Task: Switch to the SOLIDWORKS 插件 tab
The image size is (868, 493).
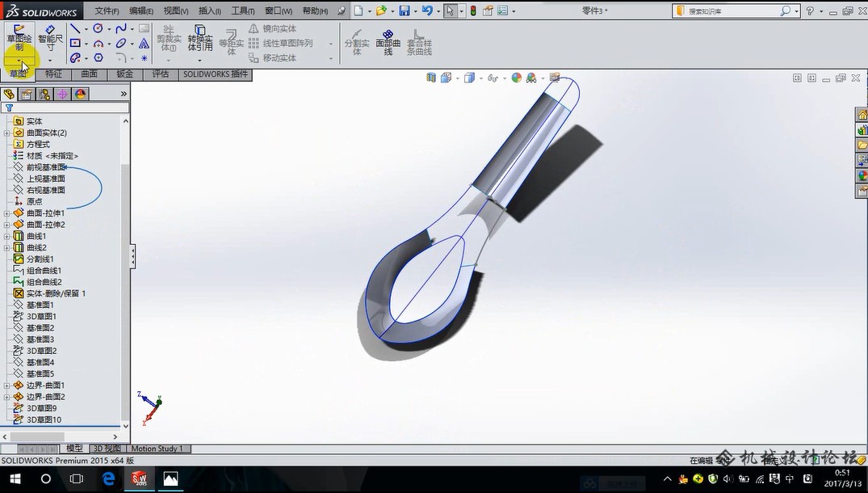Action: 216,74
